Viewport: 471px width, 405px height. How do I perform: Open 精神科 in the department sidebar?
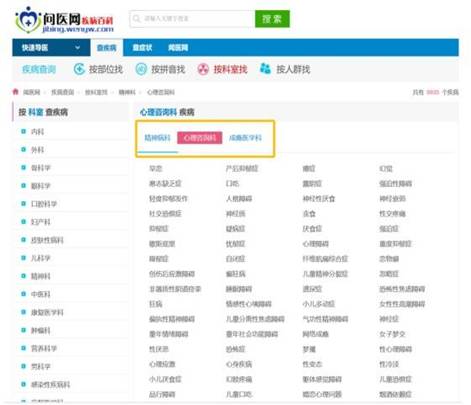(41, 276)
